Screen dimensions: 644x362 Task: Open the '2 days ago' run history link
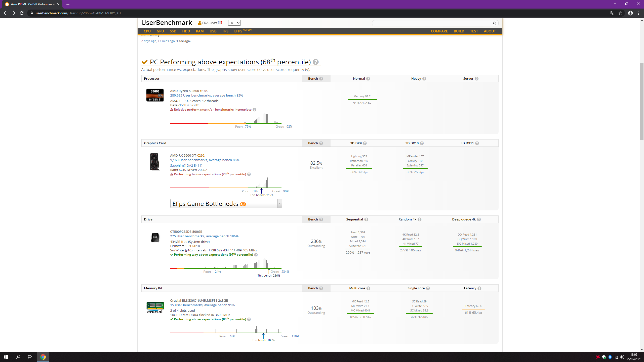[x=149, y=41]
